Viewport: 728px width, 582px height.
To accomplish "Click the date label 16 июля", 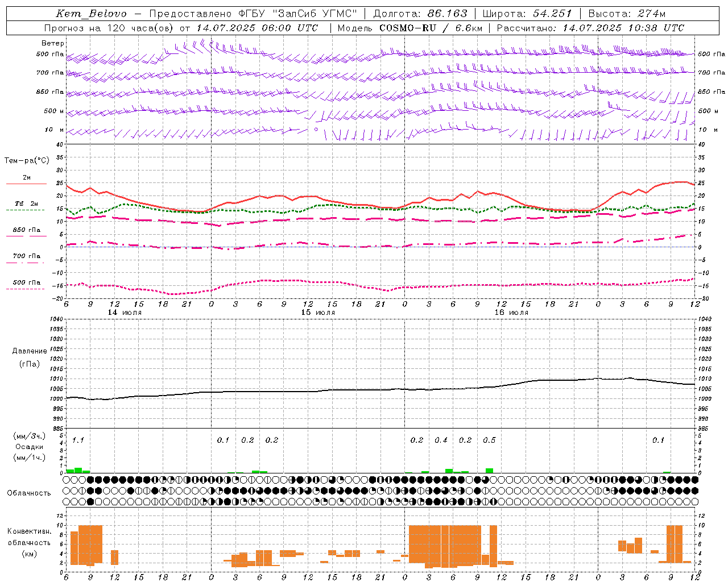I will [x=511, y=313].
